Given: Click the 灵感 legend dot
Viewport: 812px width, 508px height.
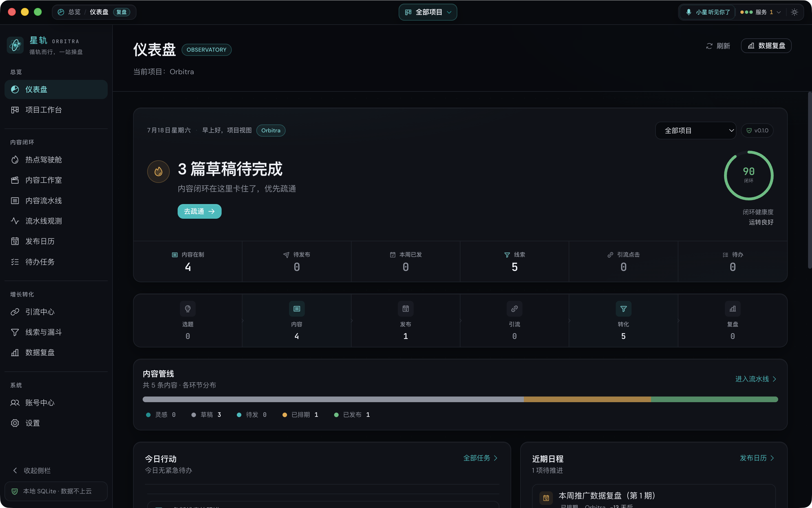Looking at the screenshot, I should 148,415.
